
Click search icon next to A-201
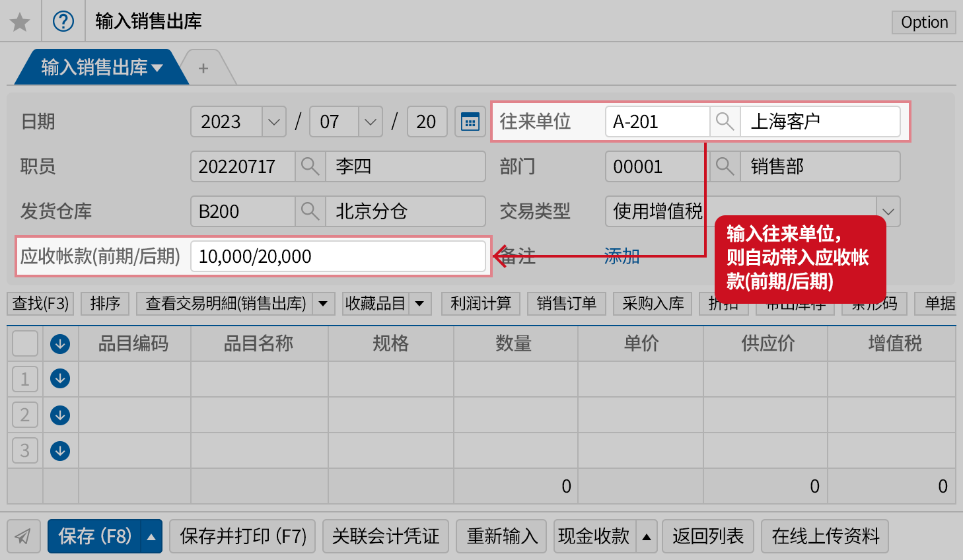click(725, 122)
